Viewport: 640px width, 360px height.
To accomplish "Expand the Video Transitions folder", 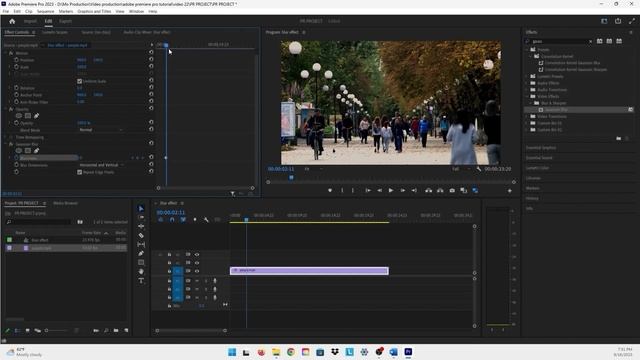I will (x=527, y=116).
